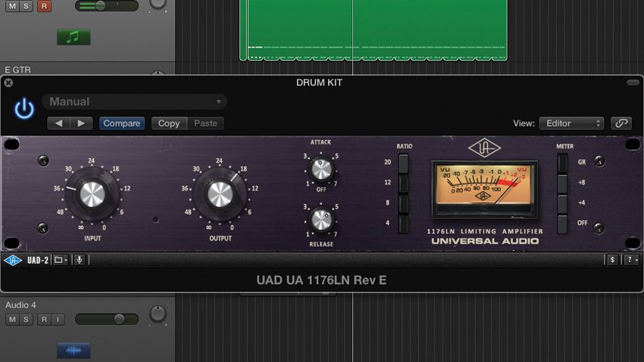Go to previous preset arrow
644x362 pixels.
point(59,123)
